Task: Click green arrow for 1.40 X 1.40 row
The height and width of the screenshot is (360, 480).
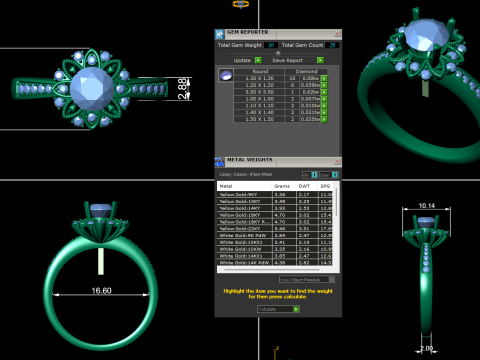Action: [x=324, y=112]
